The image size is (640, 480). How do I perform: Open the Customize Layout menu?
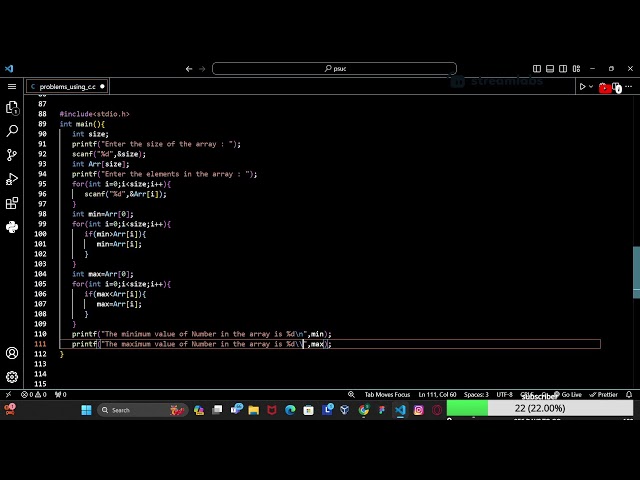pos(576,69)
